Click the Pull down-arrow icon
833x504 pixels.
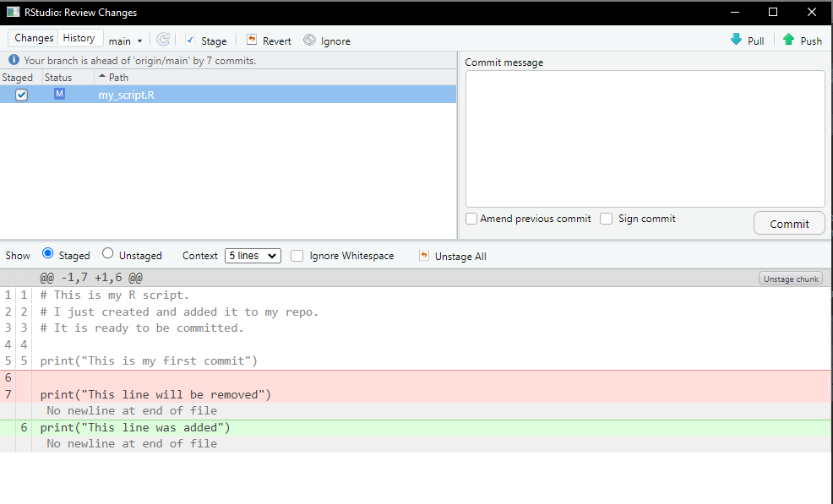coord(736,40)
